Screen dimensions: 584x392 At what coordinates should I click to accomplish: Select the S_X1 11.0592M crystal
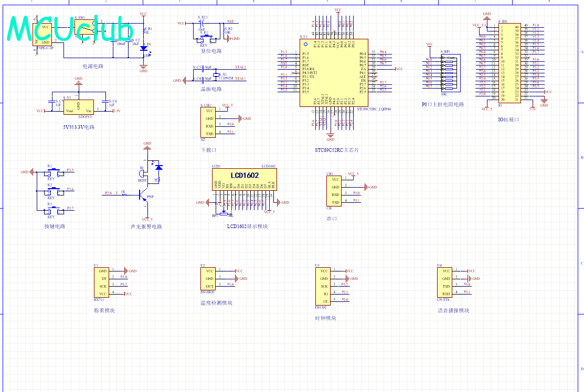(x=215, y=75)
